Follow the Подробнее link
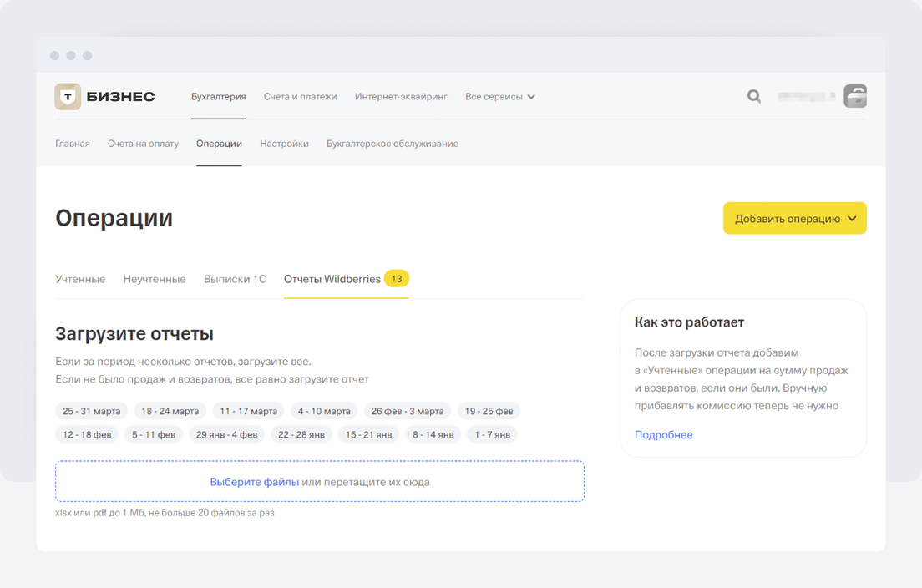This screenshot has height=588, width=922. tap(663, 435)
